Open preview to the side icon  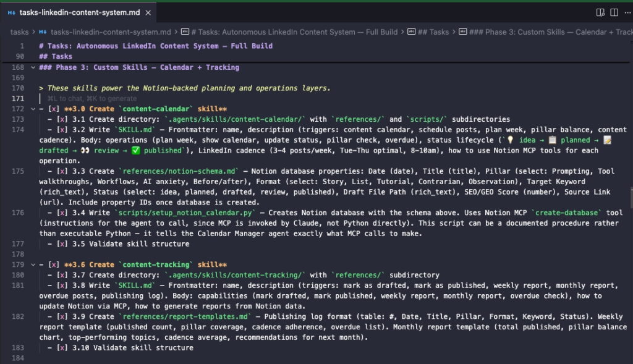600,12
